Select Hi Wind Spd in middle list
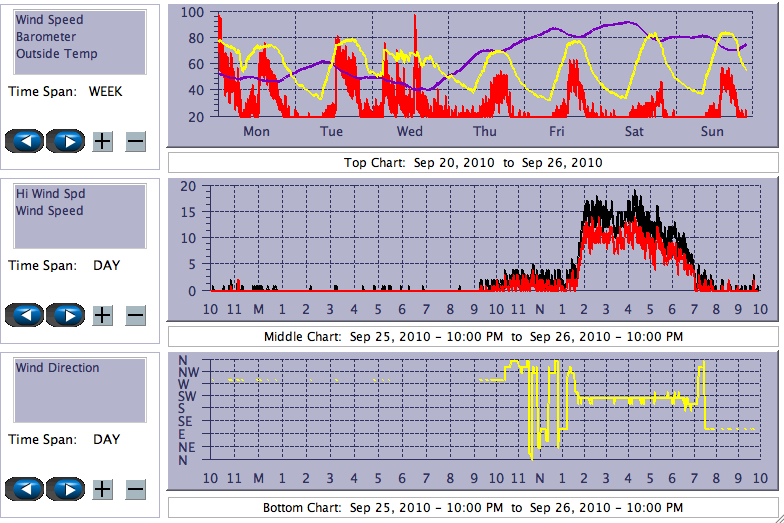 point(50,194)
